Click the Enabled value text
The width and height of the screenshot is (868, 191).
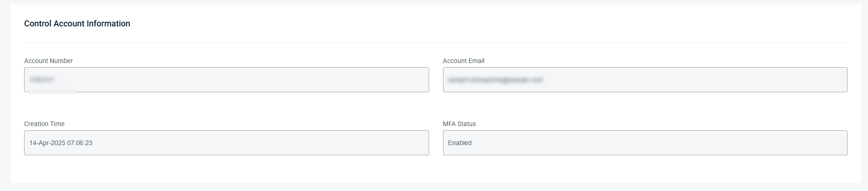pos(460,143)
